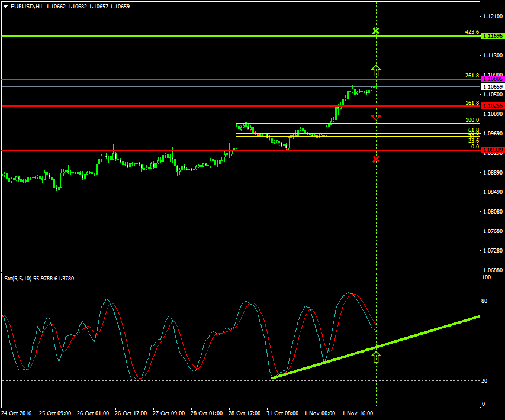Click the 1 Nov 16:00 time axis label
The width and height of the screenshot is (505, 420).
[358, 414]
